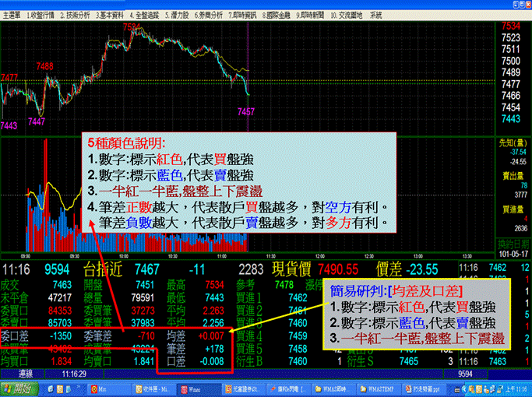
Task: Click the Windows 開始 Start button
Action: 16,388
